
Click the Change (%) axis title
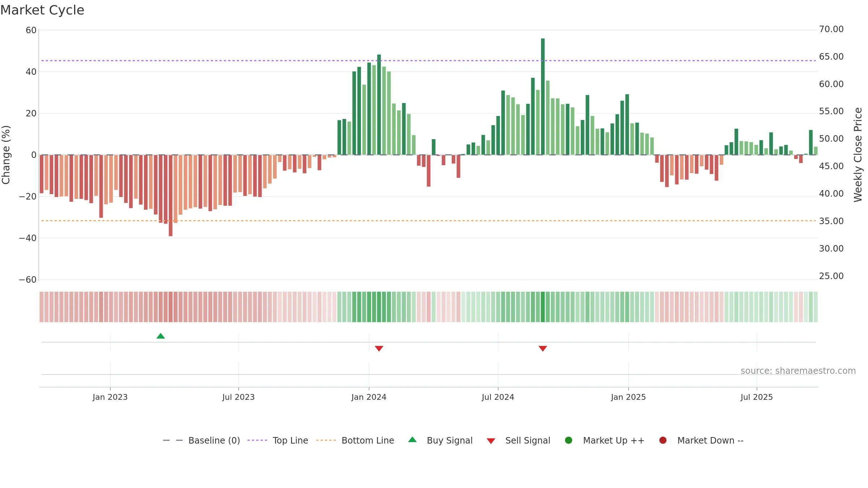coord(6,155)
